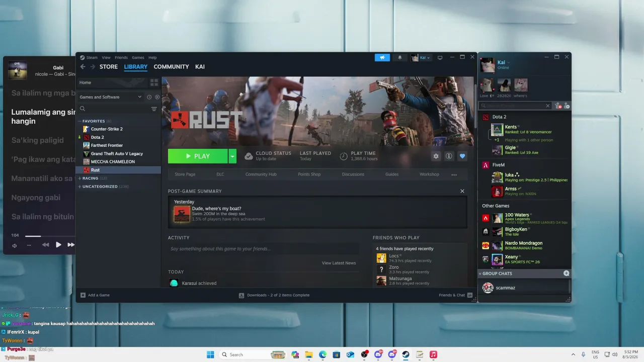The image size is (644, 362).
Task: Open the Games menu
Action: (x=138, y=57)
